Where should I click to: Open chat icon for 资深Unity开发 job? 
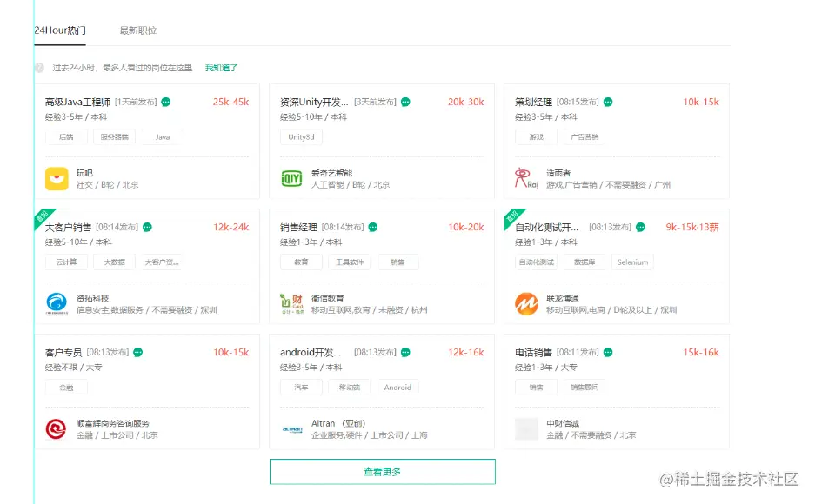(x=405, y=102)
